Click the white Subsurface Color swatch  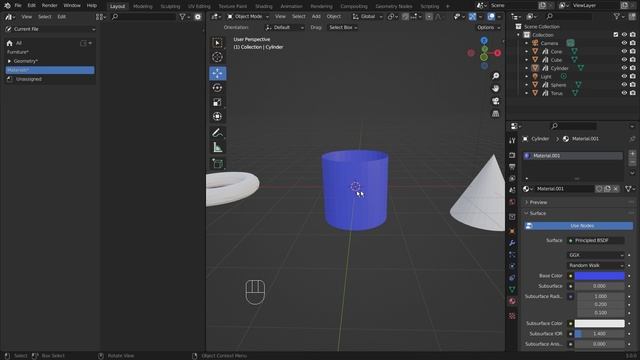click(x=599, y=323)
